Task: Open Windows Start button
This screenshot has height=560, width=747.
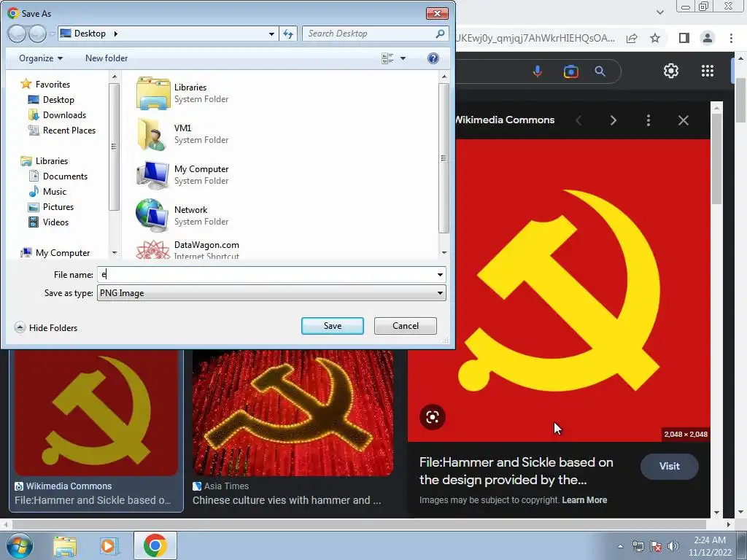Action: click(20, 545)
